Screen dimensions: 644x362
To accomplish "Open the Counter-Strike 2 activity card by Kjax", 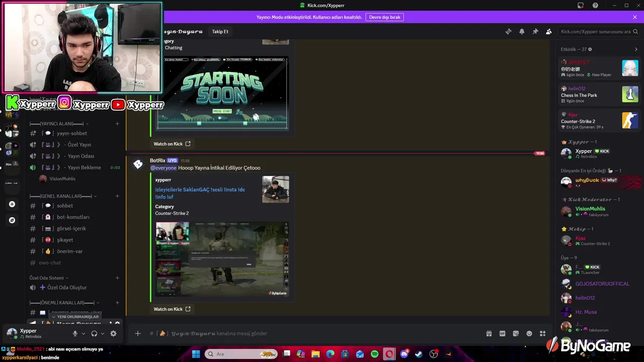I will tap(599, 121).
